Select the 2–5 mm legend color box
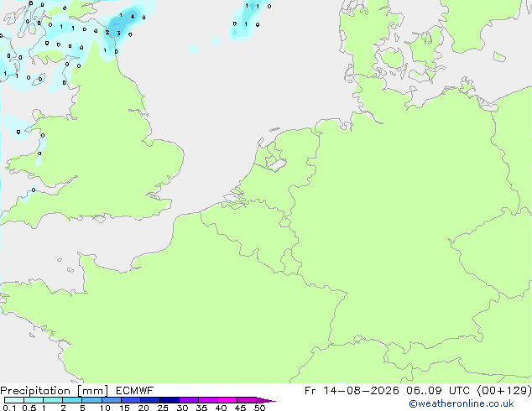The image size is (532, 411). point(72,400)
